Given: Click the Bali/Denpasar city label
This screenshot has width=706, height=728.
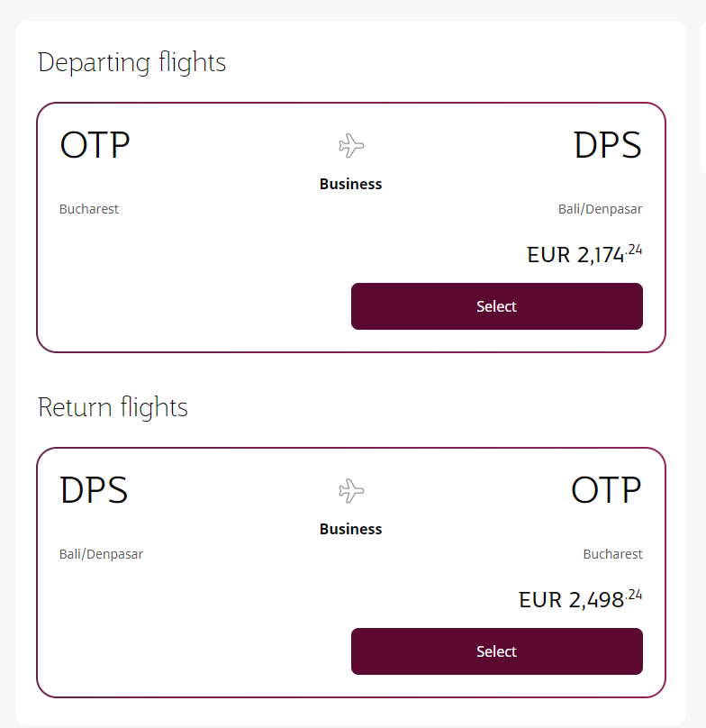Looking at the screenshot, I should pyautogui.click(x=600, y=208).
